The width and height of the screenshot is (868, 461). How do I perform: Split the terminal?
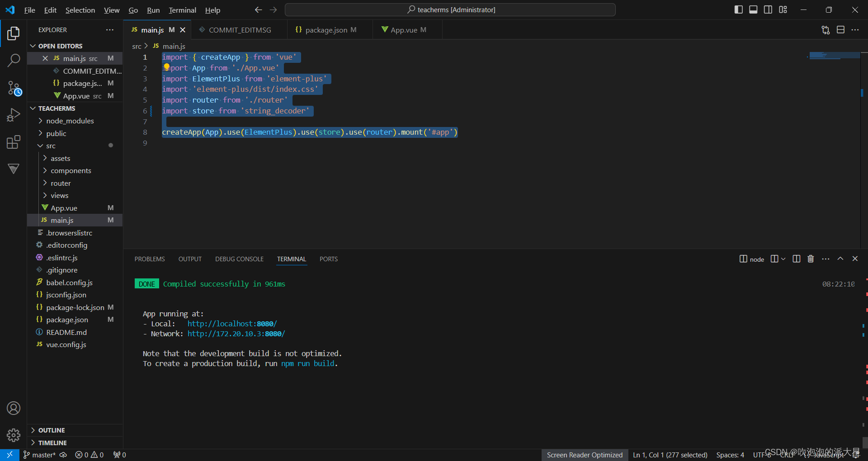(x=796, y=259)
